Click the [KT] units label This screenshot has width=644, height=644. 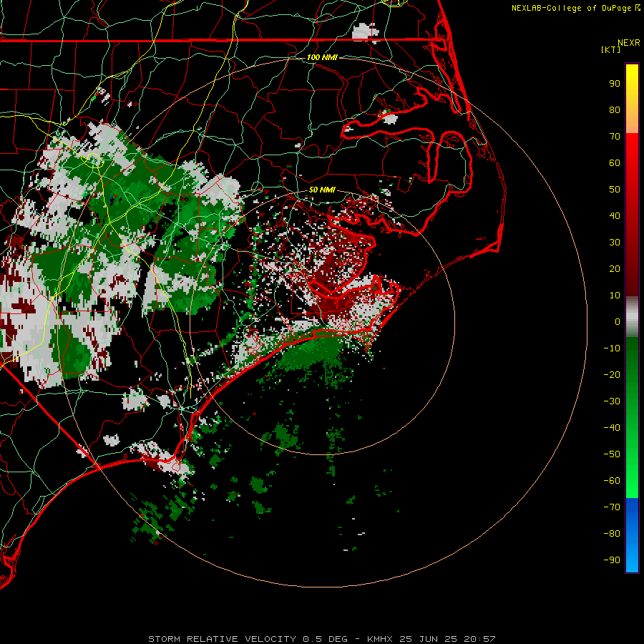[610, 49]
